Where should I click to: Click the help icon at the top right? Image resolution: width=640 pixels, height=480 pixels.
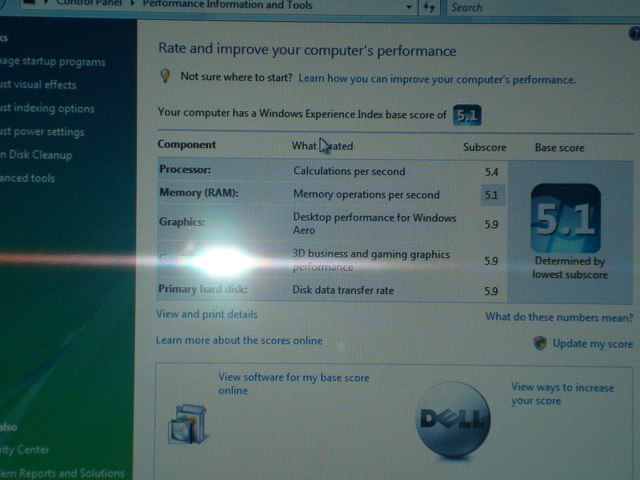tap(635, 33)
